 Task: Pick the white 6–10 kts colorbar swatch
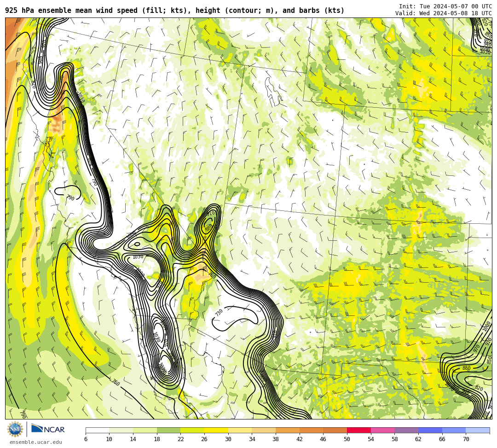[x=97, y=430]
